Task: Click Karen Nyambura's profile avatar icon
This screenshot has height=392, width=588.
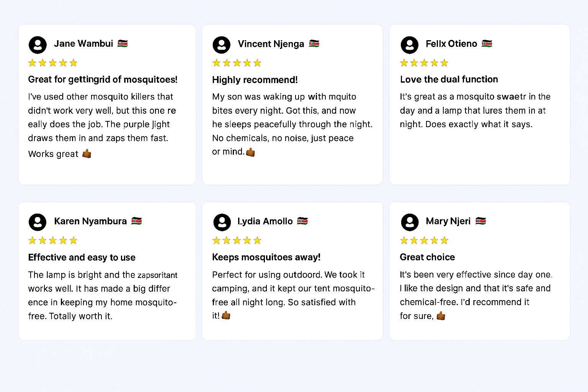Action: click(x=38, y=222)
